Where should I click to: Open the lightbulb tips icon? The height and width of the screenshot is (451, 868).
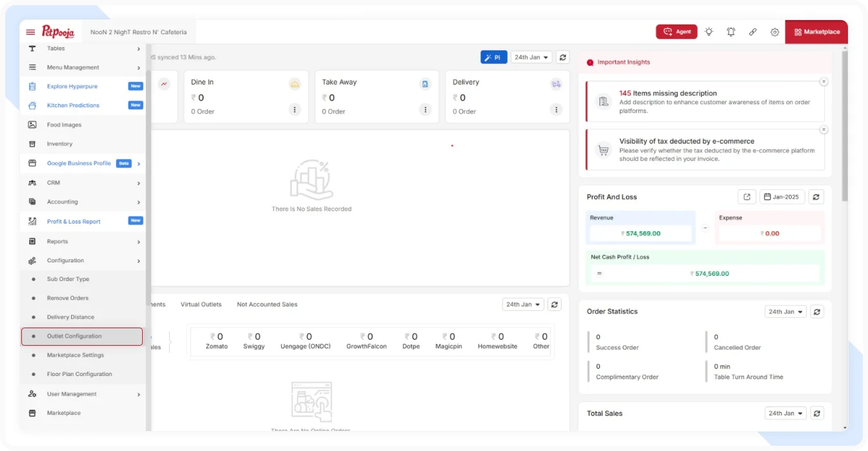pos(709,32)
